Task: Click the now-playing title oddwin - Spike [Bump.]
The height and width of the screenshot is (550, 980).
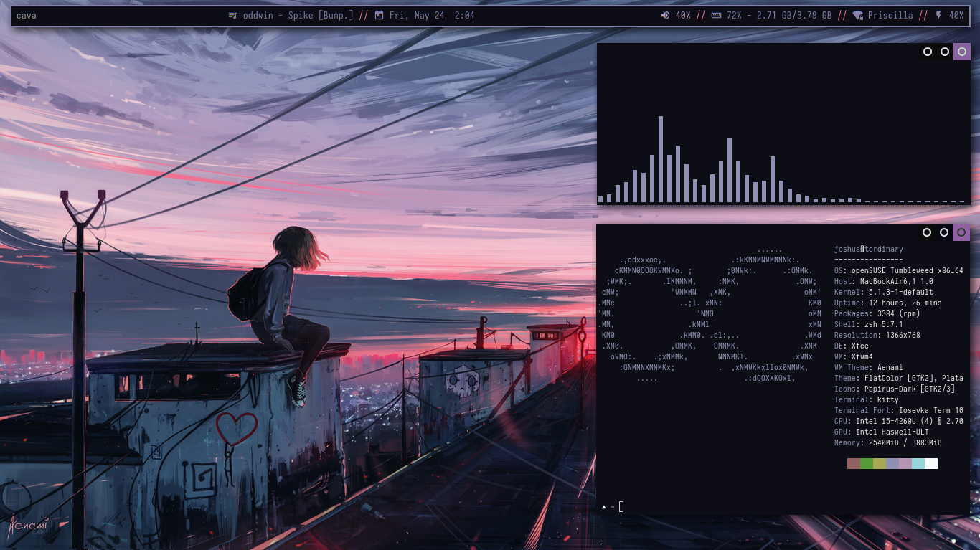Action: [297, 15]
